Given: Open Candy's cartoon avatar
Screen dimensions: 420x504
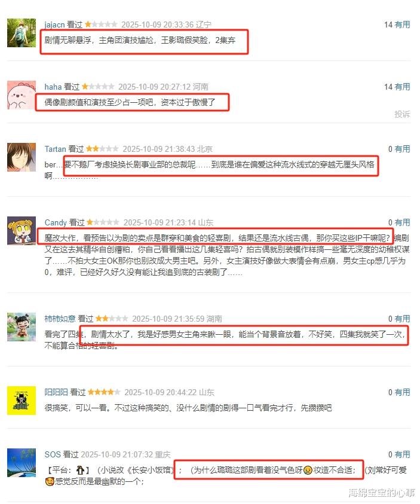Looking at the screenshot, I should click(x=22, y=231).
